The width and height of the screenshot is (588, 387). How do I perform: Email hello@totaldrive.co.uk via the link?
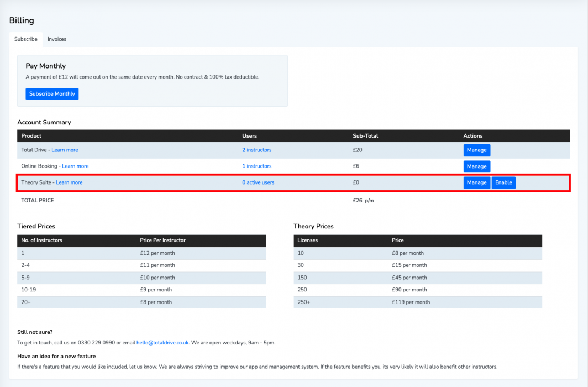[162, 342]
